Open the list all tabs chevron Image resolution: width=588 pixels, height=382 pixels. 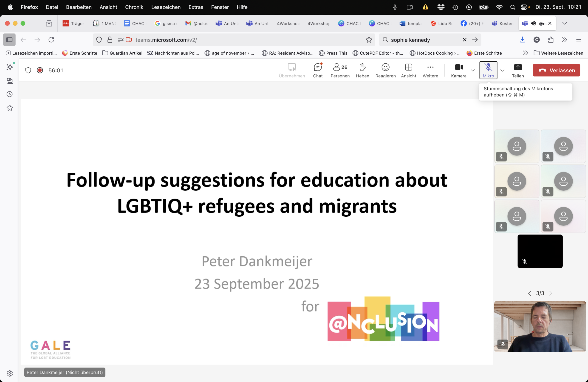[x=564, y=23]
